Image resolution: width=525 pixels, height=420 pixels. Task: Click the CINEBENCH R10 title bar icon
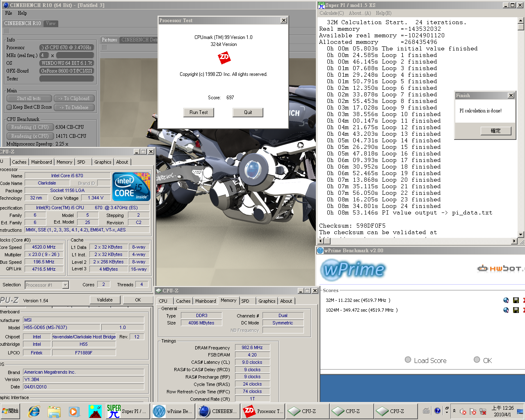tap(6, 5)
